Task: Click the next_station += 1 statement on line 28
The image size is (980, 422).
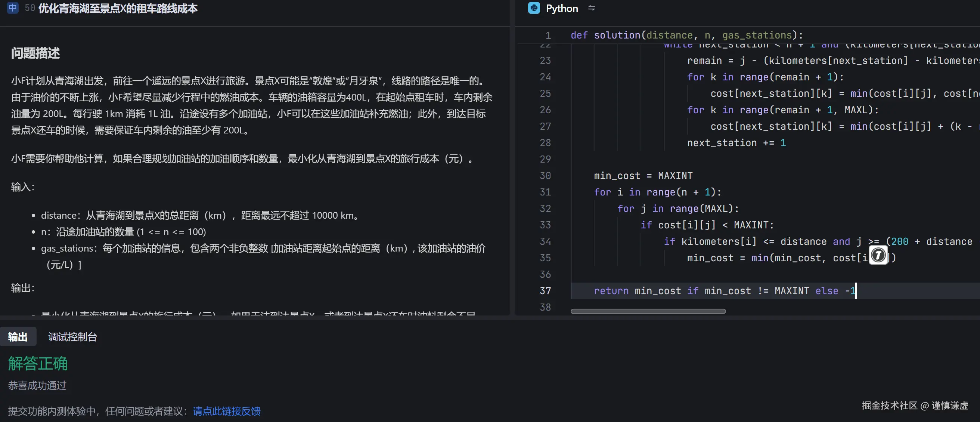Action: pyautogui.click(x=736, y=142)
